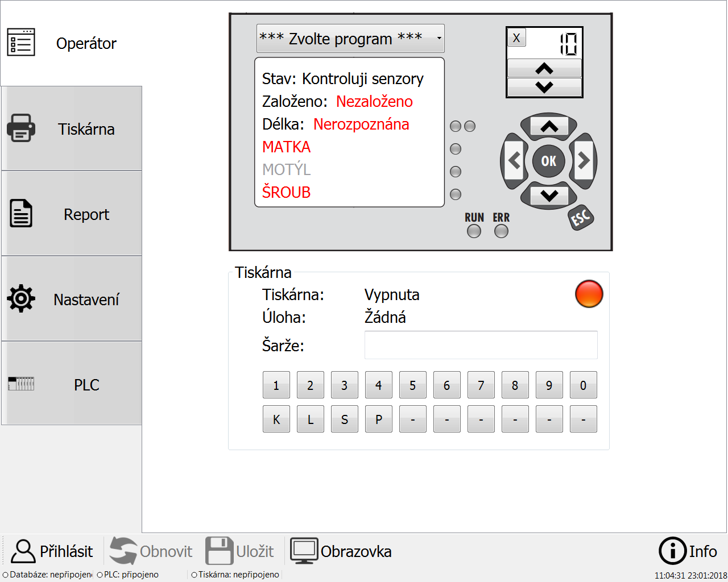Decrease the counter with down chevron
This screenshot has height=582, width=728.
544,88
